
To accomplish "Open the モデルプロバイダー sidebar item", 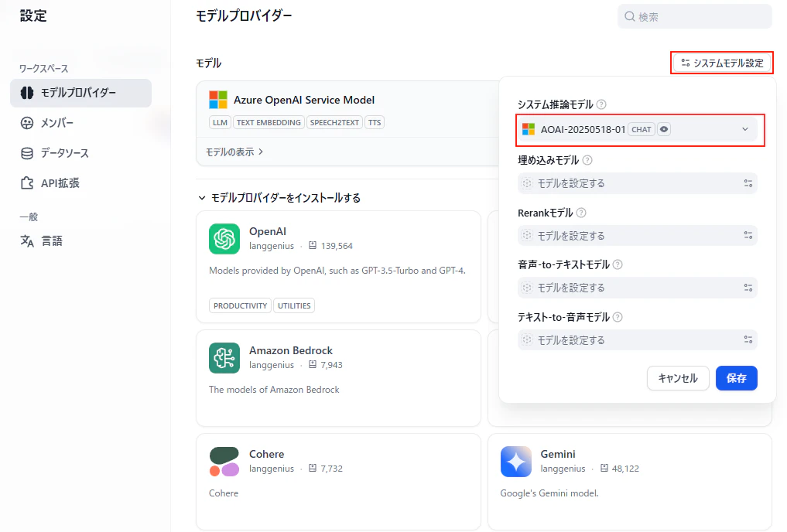I will (x=80, y=93).
